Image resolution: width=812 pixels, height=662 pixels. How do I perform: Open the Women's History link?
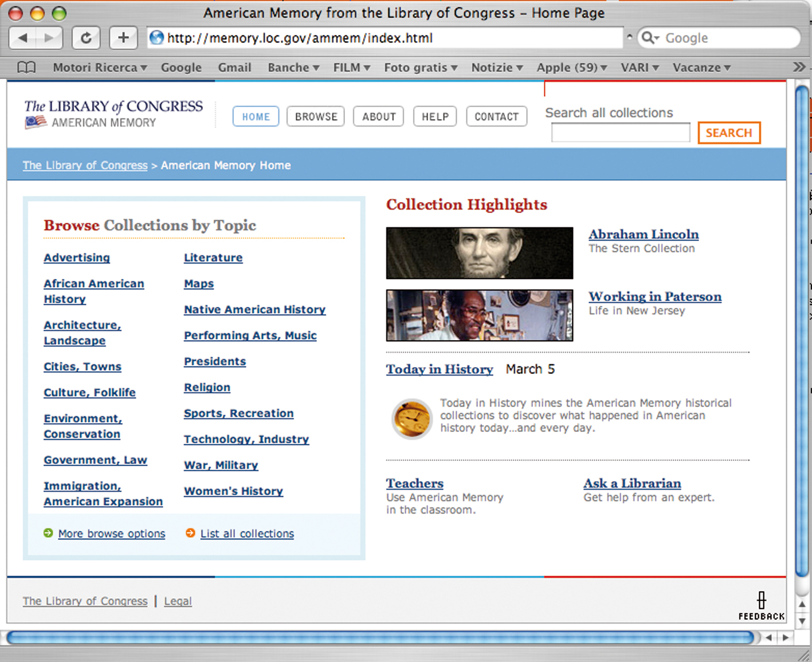point(233,491)
